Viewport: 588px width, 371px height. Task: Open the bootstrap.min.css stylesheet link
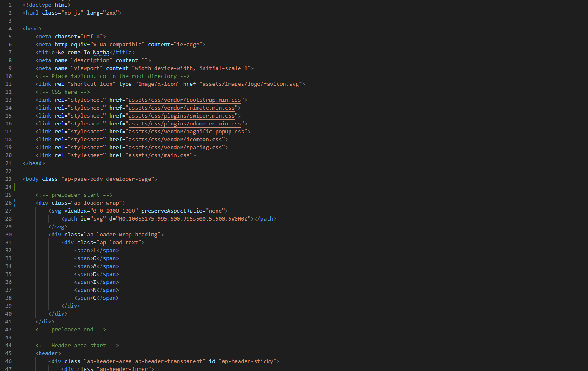click(x=185, y=100)
